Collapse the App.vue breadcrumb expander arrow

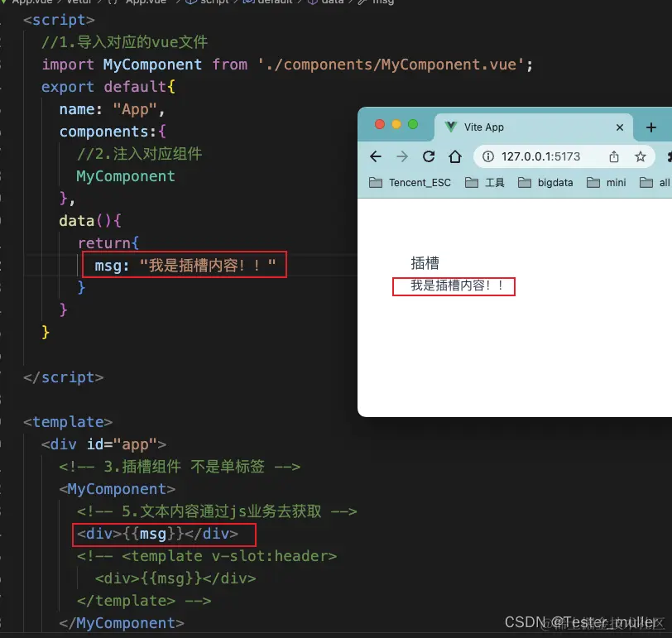click(5, 3)
